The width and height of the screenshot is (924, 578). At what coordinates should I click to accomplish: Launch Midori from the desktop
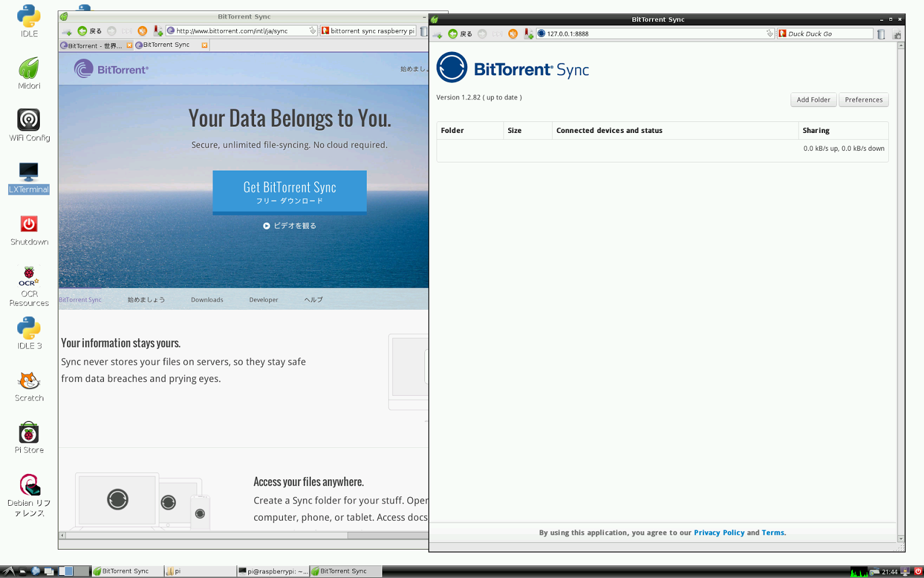(29, 73)
